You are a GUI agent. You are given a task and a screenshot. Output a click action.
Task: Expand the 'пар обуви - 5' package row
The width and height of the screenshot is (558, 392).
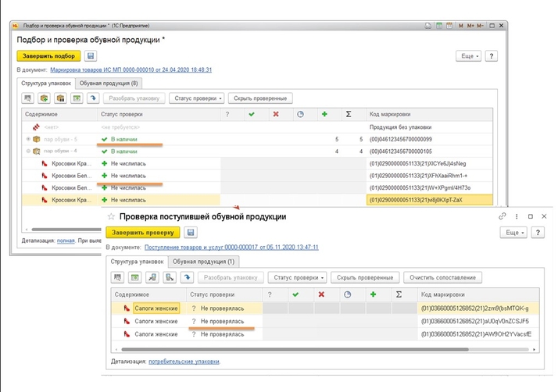(x=28, y=139)
